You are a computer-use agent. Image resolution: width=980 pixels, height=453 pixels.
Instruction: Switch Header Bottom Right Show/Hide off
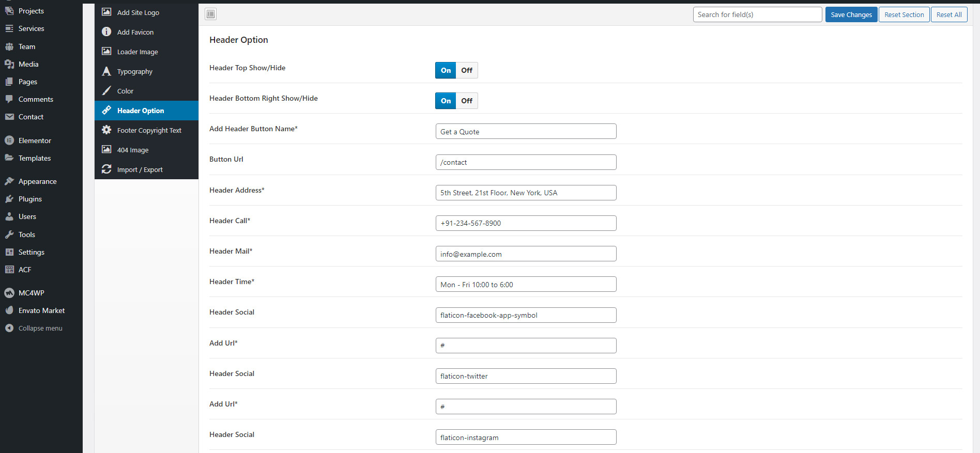[x=467, y=101]
